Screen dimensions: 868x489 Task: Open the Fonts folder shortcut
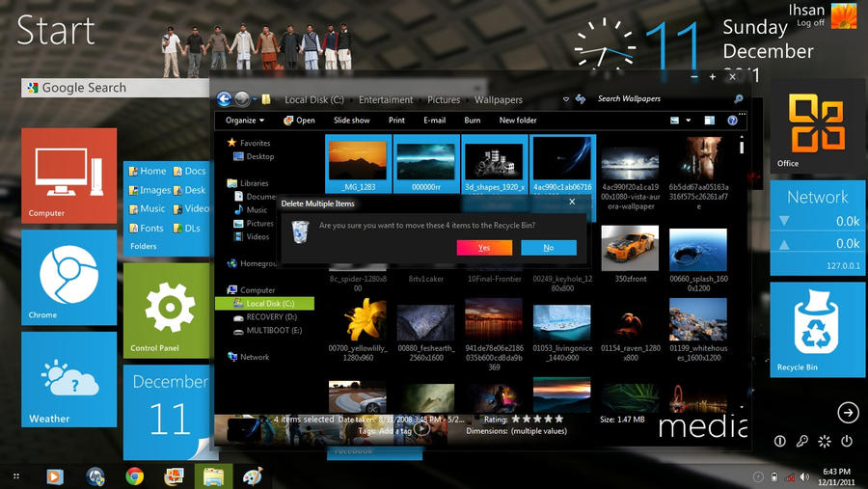click(147, 229)
